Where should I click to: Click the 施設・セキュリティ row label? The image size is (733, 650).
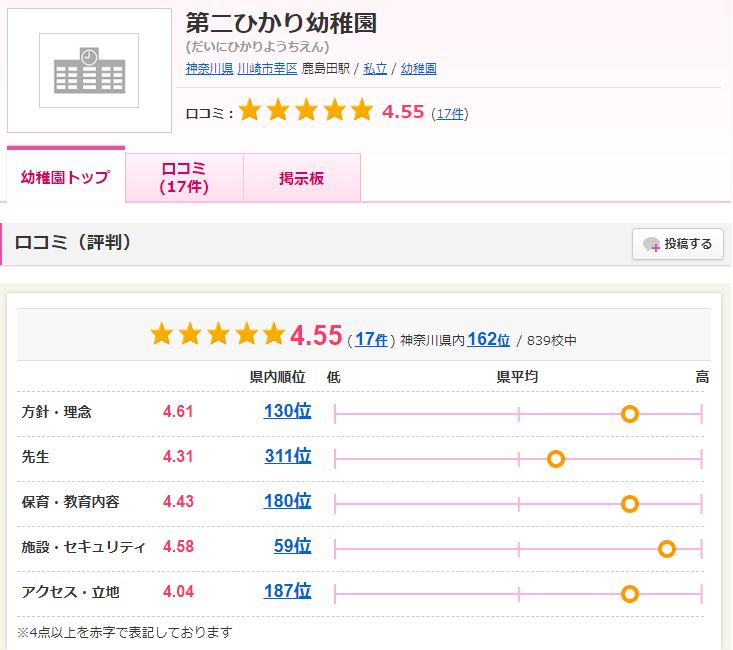(x=83, y=547)
